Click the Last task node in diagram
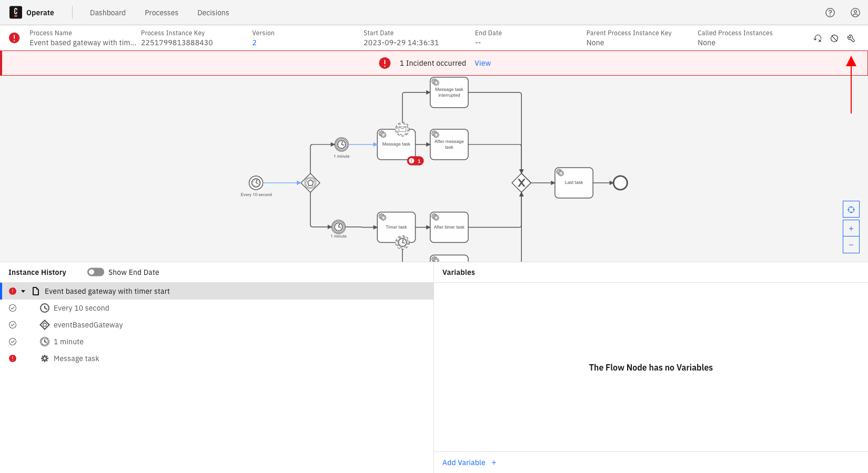 click(x=573, y=183)
